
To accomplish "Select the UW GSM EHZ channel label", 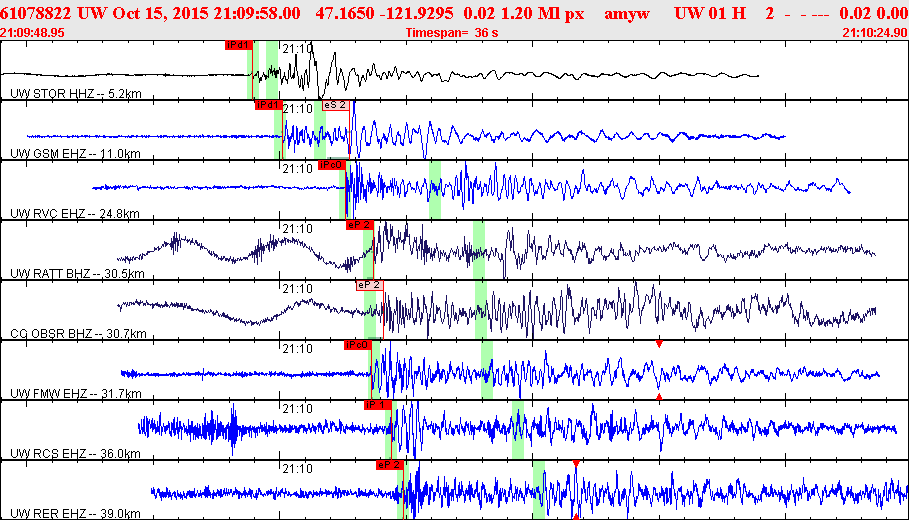I will [x=75, y=153].
